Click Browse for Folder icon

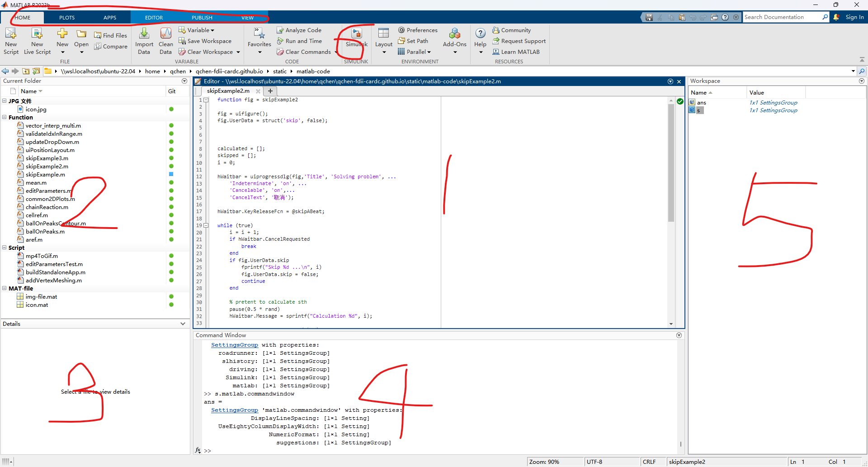point(36,71)
